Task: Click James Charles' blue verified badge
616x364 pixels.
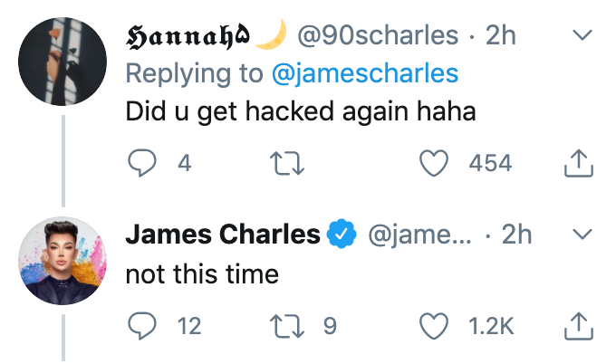Action: point(342,235)
